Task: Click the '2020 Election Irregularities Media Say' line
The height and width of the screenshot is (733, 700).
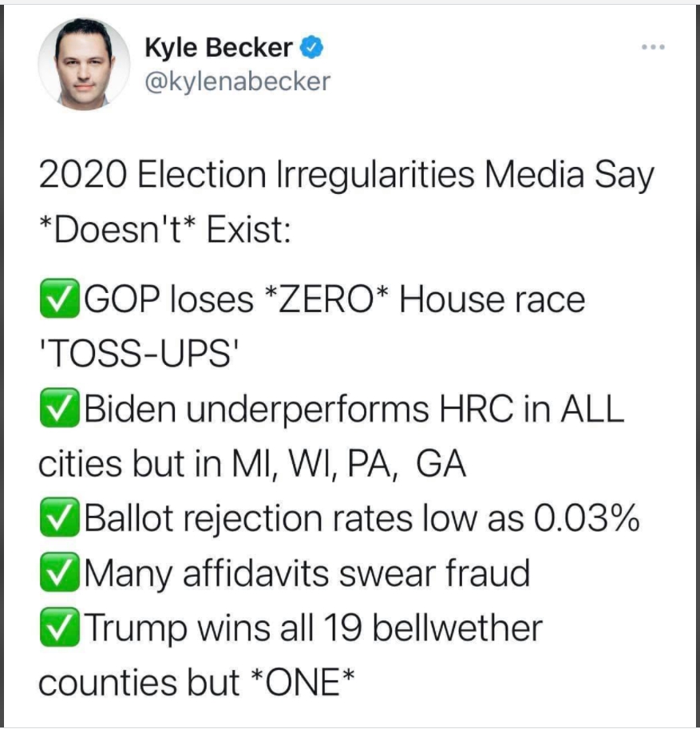Action: 346,176
